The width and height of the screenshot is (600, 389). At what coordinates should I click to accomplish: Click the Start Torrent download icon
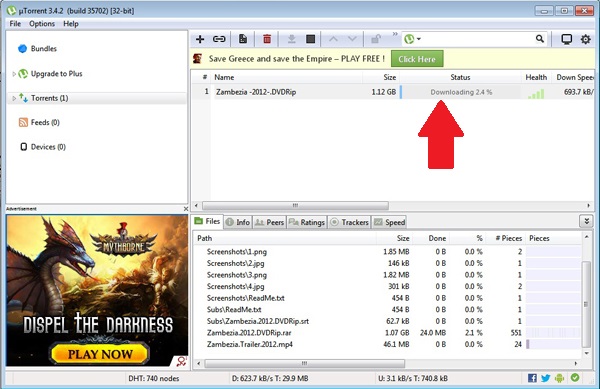pyautogui.click(x=292, y=39)
